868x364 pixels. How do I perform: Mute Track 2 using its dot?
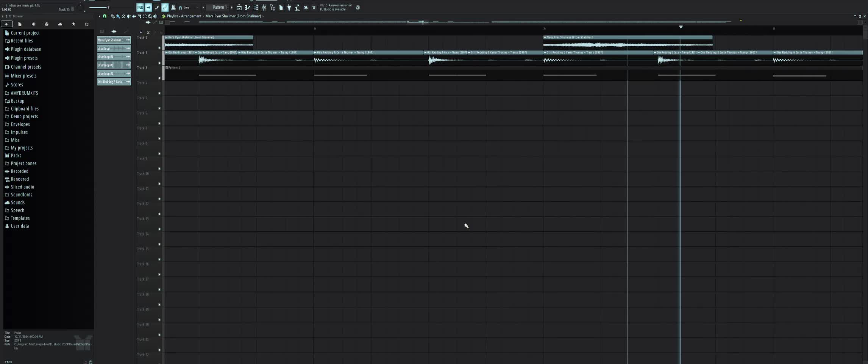point(159,63)
